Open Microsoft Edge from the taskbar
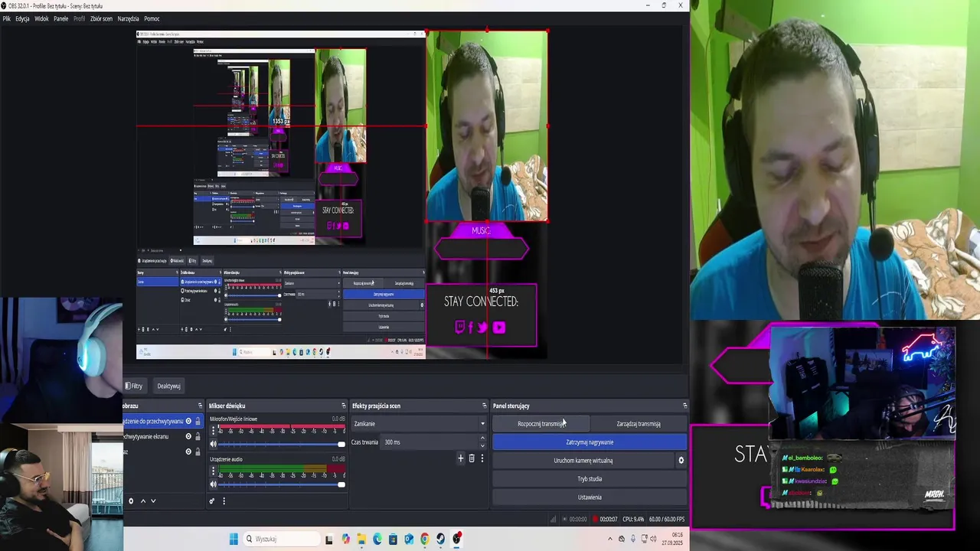This screenshot has height=551, width=980. pyautogui.click(x=377, y=539)
